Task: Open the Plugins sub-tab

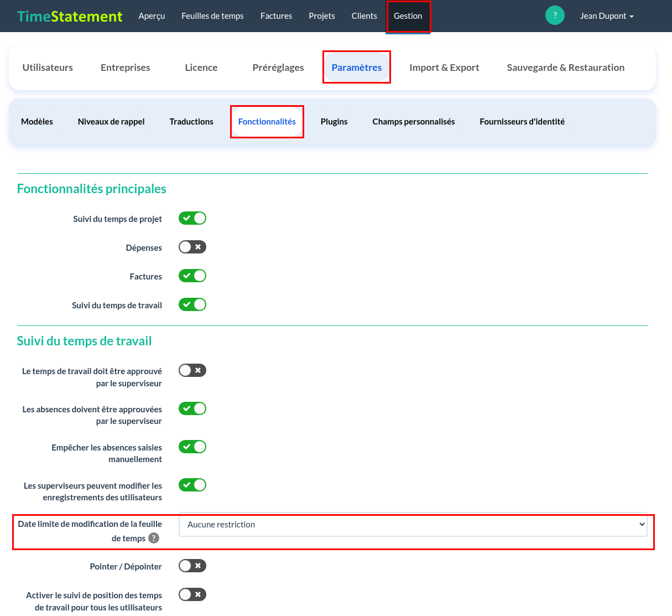Action: (334, 122)
